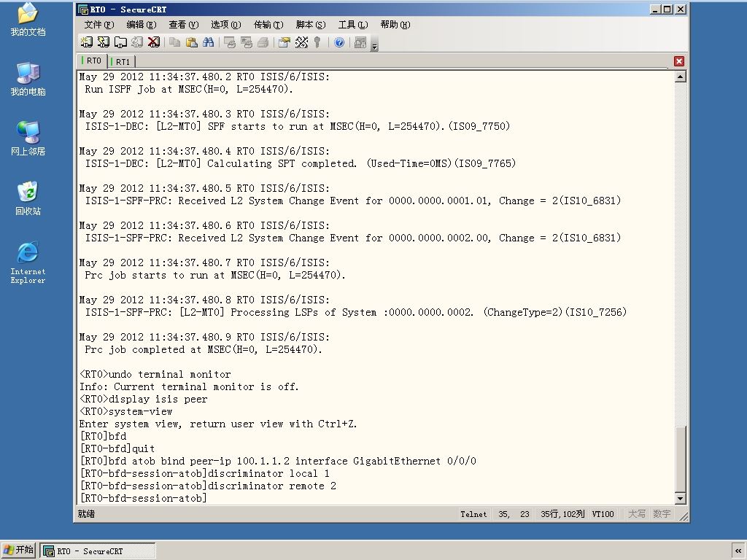Image resolution: width=747 pixels, height=560 pixels.
Task: Click the 'discriminator remote 2' line
Action: [208, 486]
